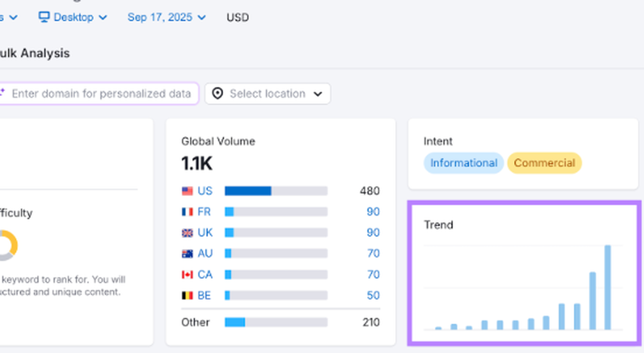The width and height of the screenshot is (644, 353).
Task: Click the domain for personalized data field
Action: click(x=101, y=94)
